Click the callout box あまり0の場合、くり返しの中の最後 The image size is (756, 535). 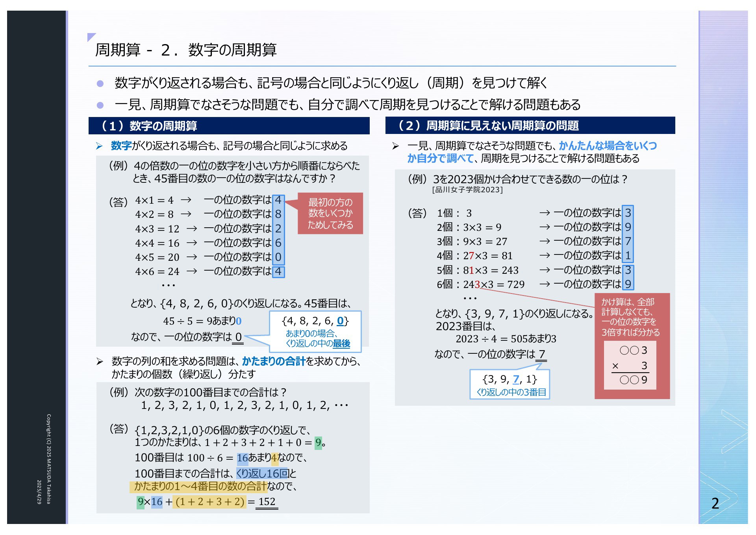coord(315,332)
